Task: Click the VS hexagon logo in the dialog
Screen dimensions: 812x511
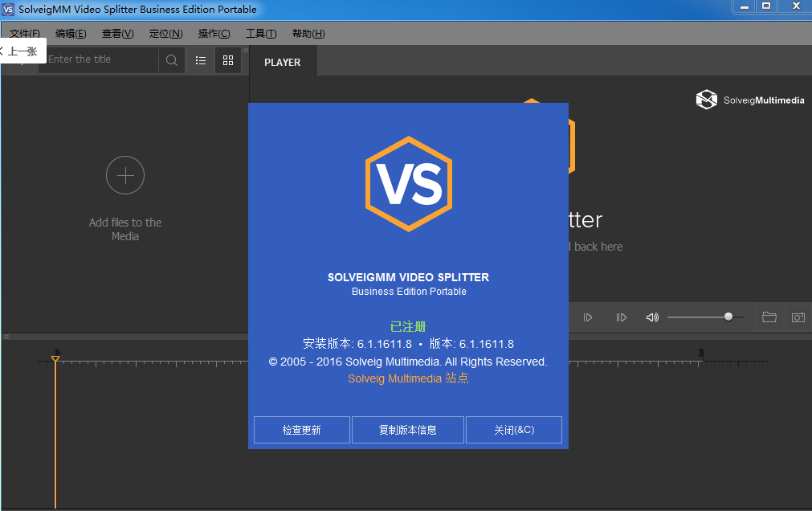Action: (x=409, y=184)
